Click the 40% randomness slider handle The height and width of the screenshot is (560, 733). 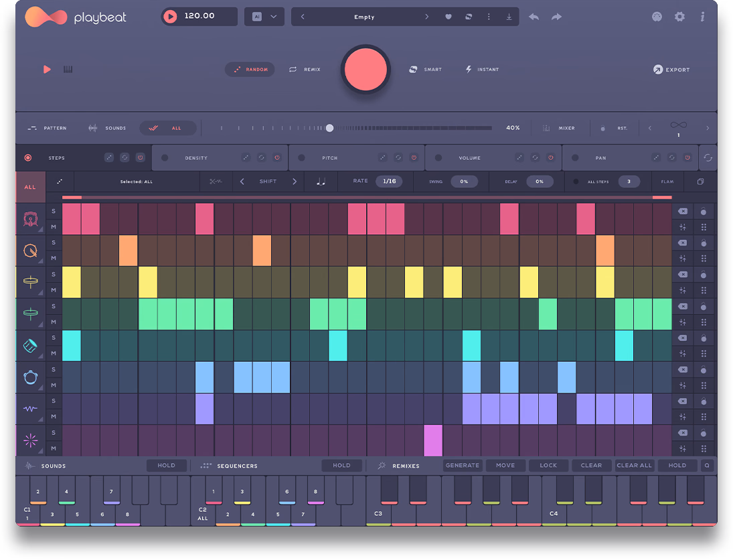(x=329, y=128)
